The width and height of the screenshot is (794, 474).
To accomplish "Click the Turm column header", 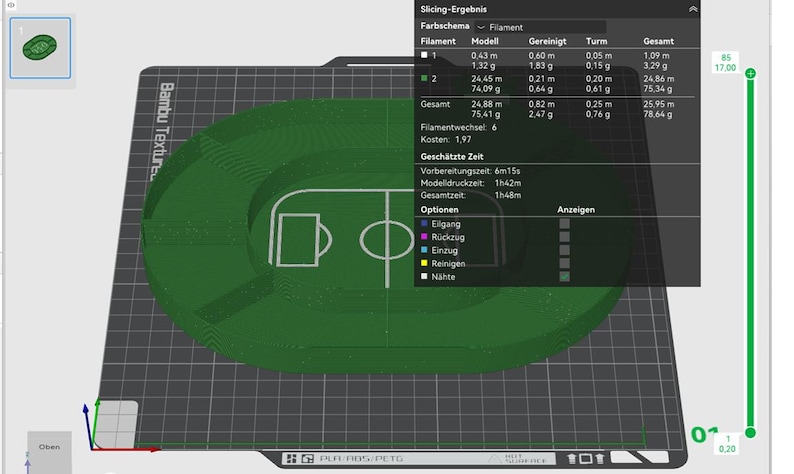I will pyautogui.click(x=597, y=41).
